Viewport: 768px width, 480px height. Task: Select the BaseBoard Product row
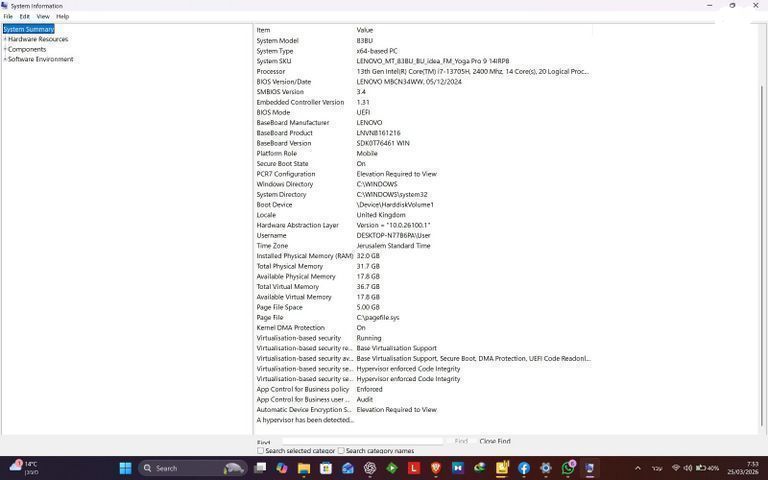pos(424,133)
